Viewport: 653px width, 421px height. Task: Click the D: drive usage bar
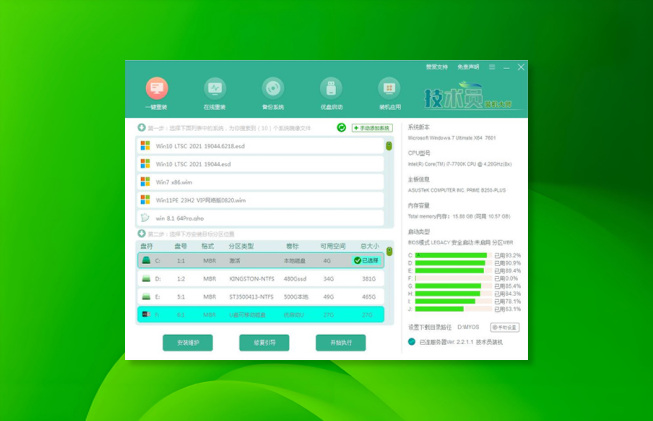click(x=454, y=263)
